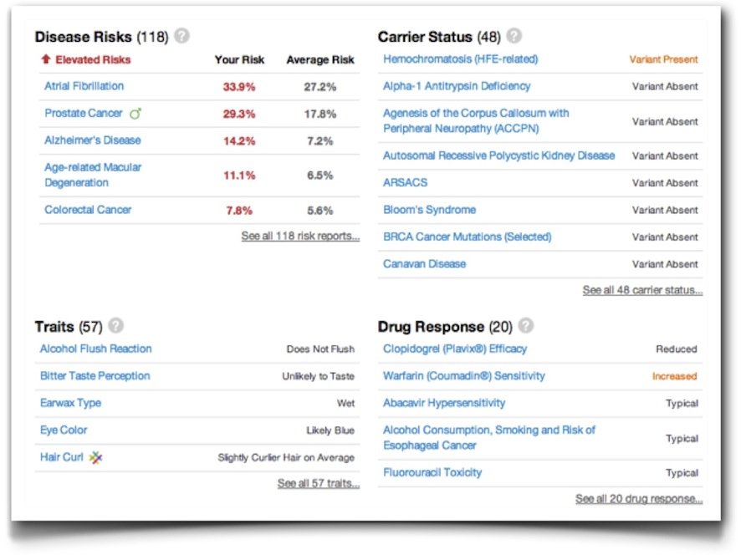Click Clopidogrel (Plavix®) Efficacy link
This screenshot has width=741, height=560.
click(x=454, y=349)
